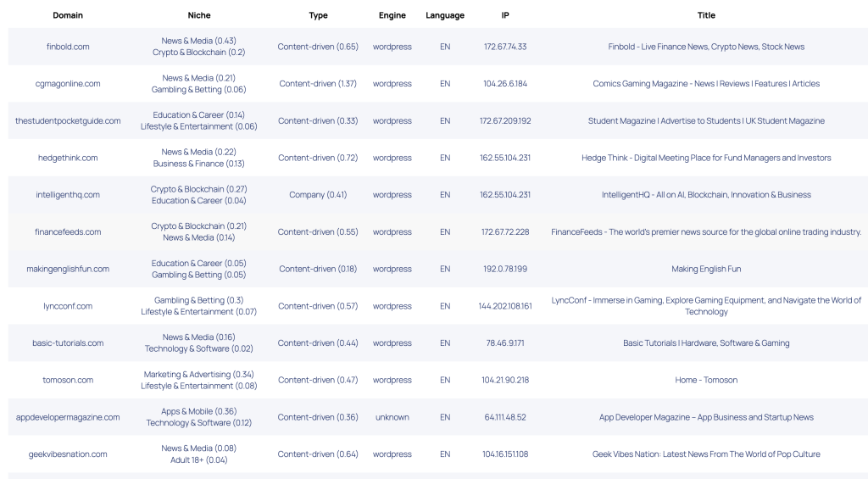Viewport: 868px width, 479px height.
Task: Click IP address 172.67.72.228
Action: click(505, 232)
